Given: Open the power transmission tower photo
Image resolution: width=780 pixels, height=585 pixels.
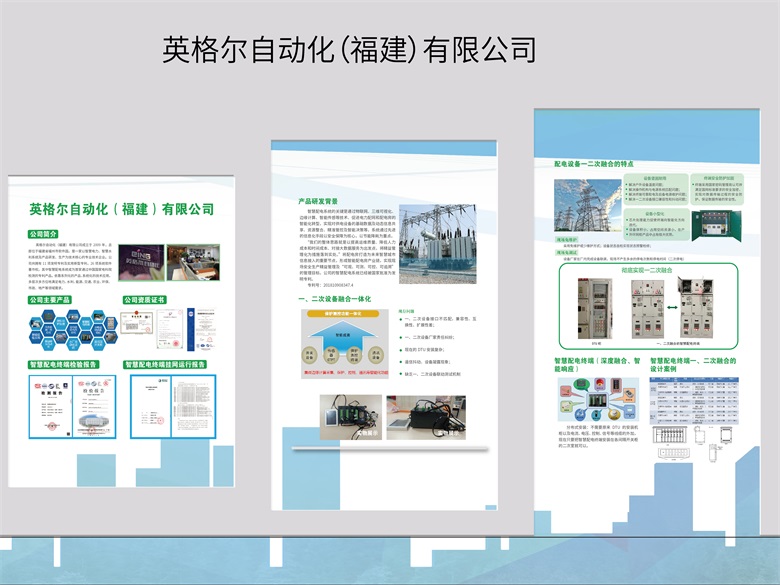Looking at the screenshot, I should tap(588, 205).
